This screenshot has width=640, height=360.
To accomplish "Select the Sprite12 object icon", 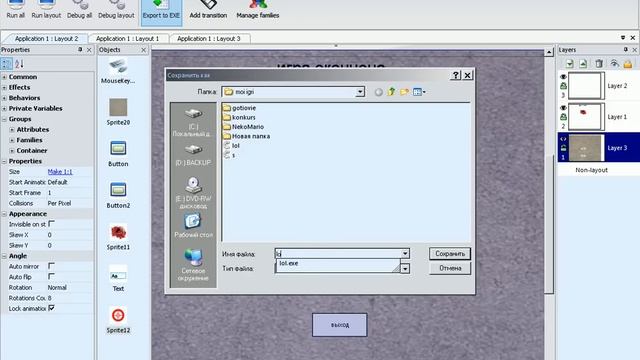I will click(118, 316).
